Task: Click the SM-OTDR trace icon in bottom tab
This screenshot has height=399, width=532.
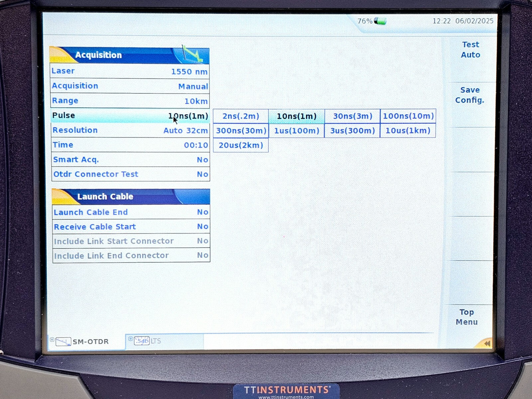Action: [63, 341]
